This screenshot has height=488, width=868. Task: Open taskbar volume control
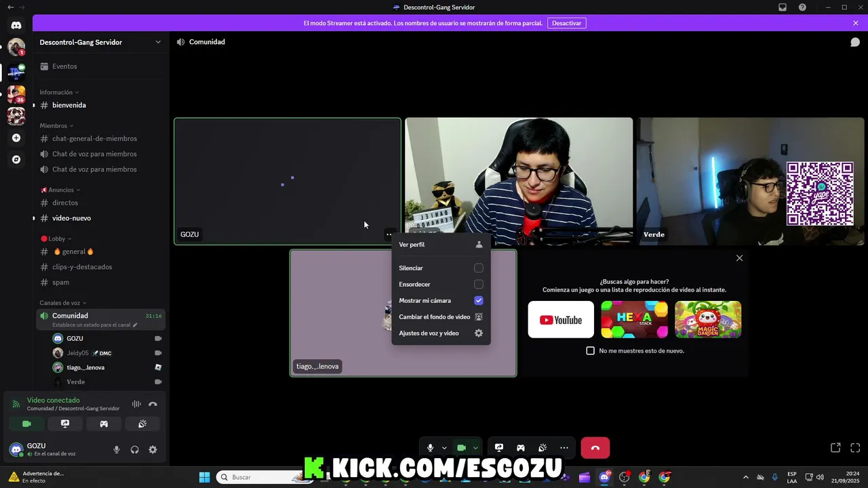coord(820,477)
